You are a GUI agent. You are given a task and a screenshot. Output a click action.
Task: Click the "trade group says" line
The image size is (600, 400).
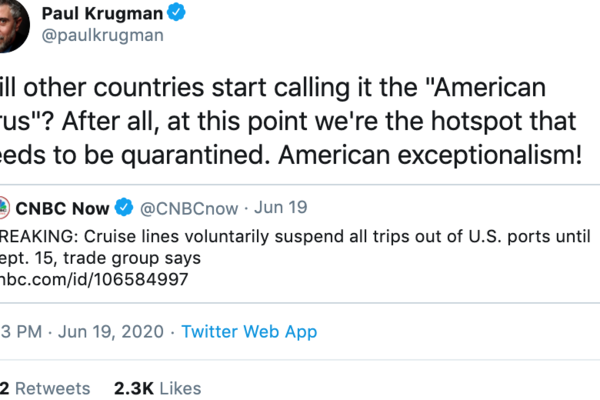click(x=118, y=259)
